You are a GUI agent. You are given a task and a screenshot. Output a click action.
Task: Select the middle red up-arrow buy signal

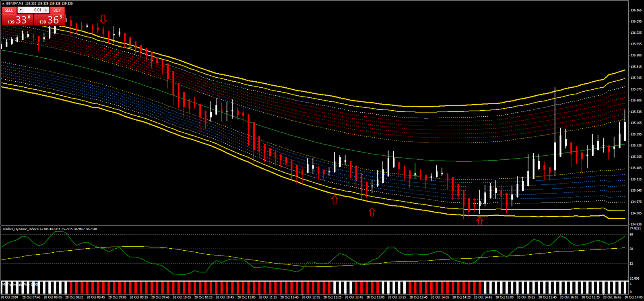[372, 212]
